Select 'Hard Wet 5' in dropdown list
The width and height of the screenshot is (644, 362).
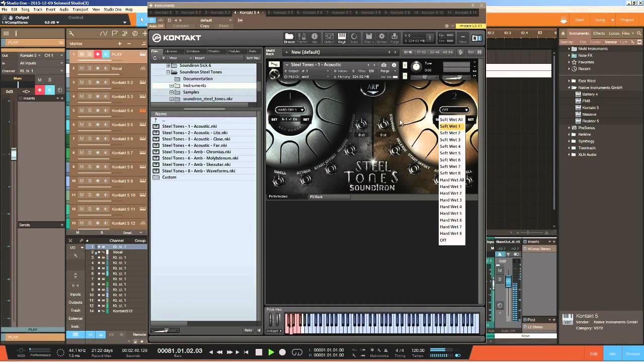coord(451,213)
